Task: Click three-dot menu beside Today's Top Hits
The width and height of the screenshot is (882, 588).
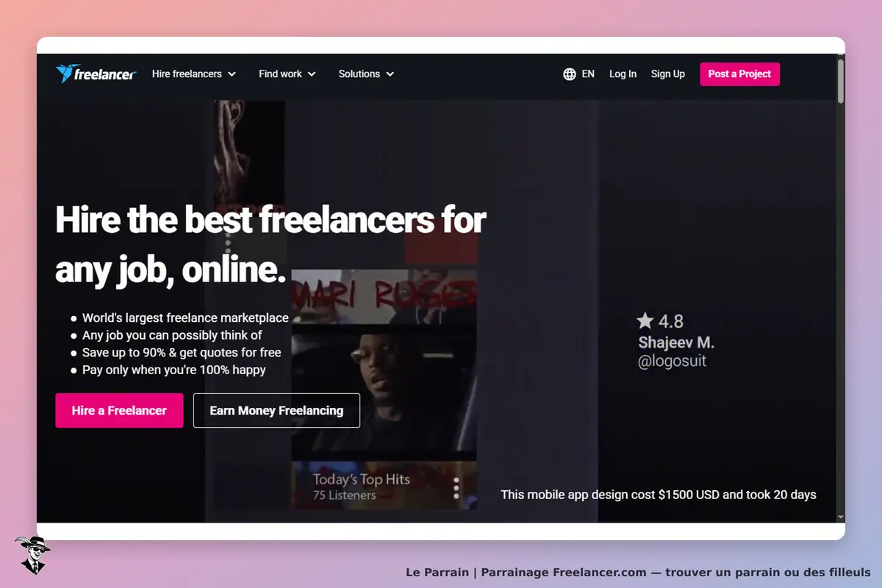Action: pyautogui.click(x=456, y=488)
